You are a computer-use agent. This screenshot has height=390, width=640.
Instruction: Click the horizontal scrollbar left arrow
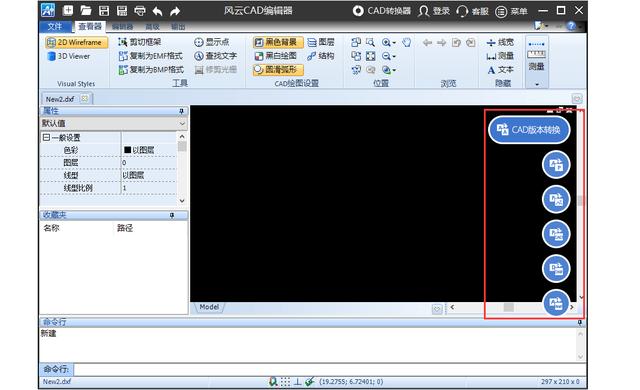452,307
